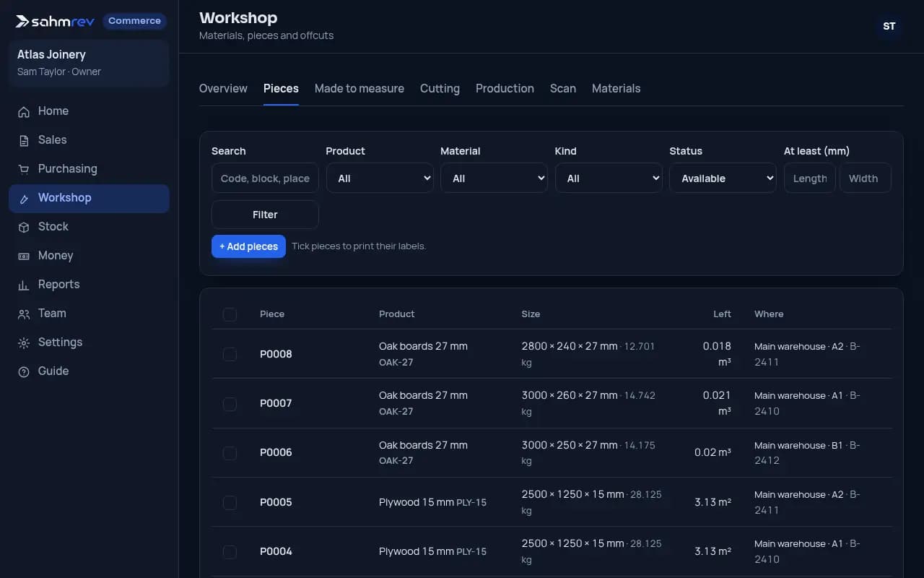This screenshot has width=924, height=578.
Task: Focus the Search code, block, place field
Action: coord(265,178)
